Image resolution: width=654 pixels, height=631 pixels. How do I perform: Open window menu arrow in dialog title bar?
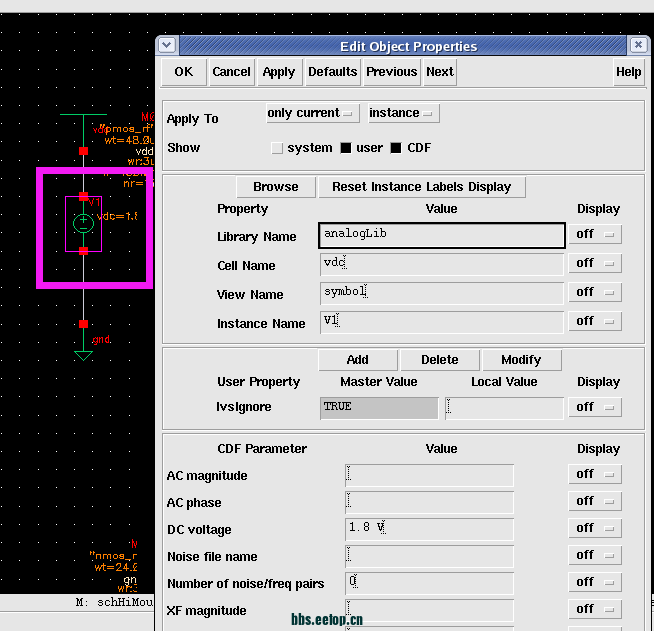point(167,45)
